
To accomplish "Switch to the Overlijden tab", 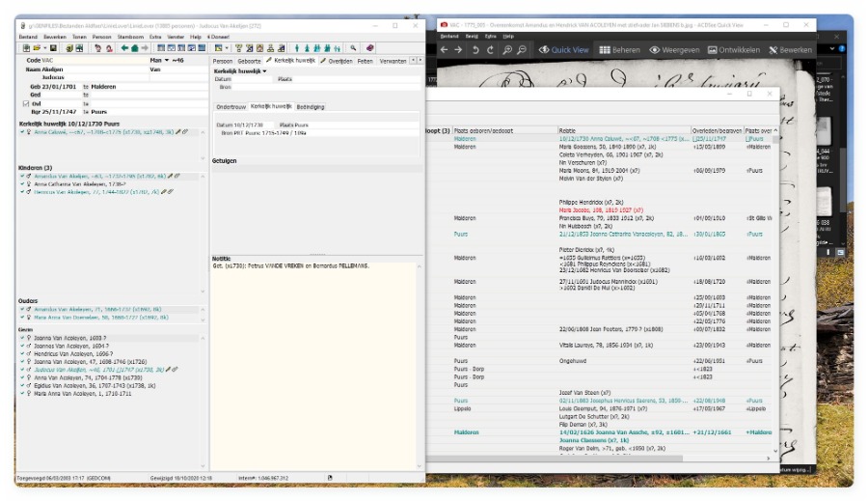I will coord(339,61).
